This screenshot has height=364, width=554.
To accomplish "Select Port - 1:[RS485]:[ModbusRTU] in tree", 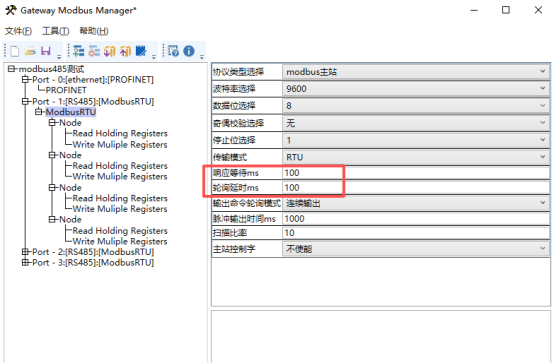I will (93, 102).
